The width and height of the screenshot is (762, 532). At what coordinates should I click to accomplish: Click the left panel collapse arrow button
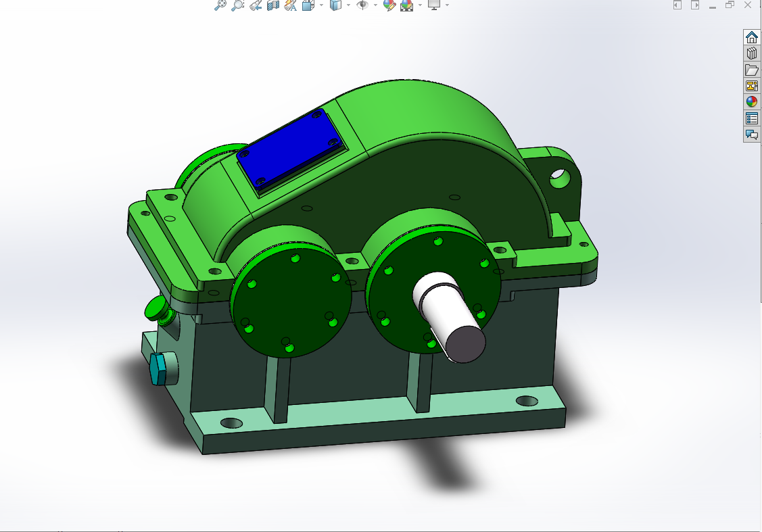pyautogui.click(x=677, y=5)
